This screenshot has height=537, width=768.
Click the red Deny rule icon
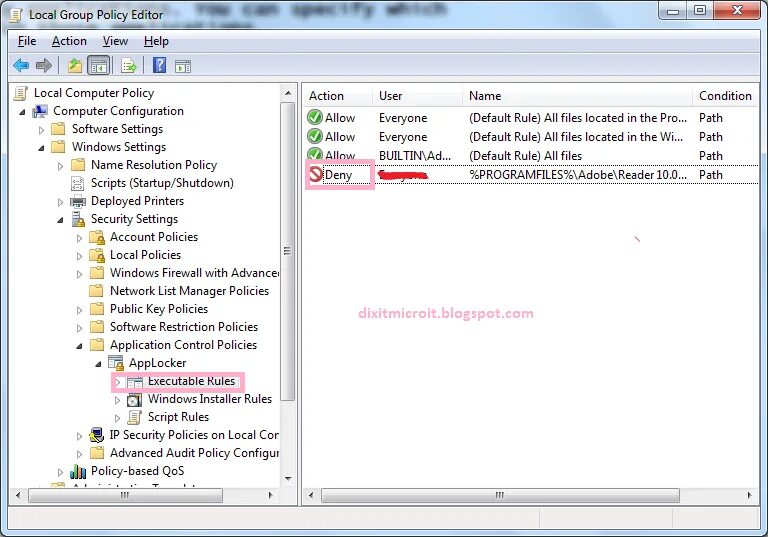(315, 174)
